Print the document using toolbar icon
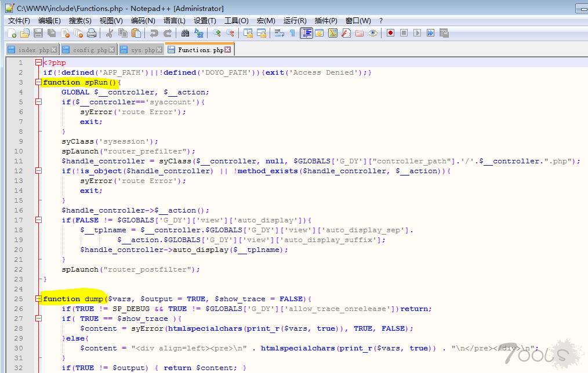The width and height of the screenshot is (588, 373). (92, 34)
